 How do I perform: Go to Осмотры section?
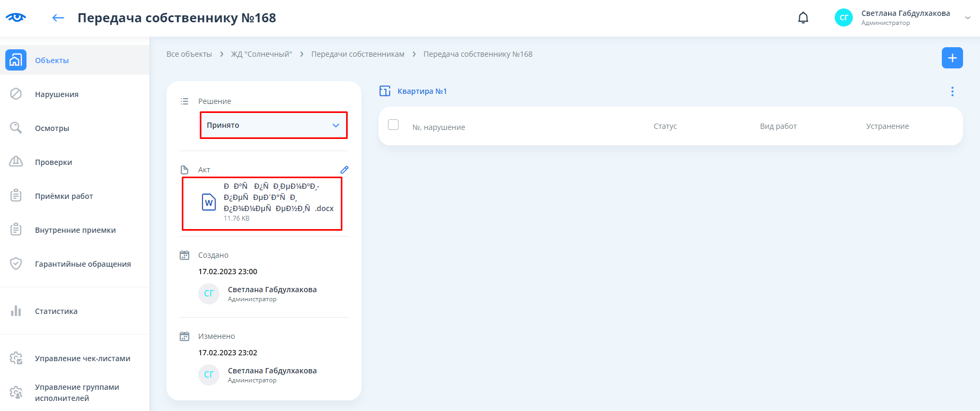(52, 128)
